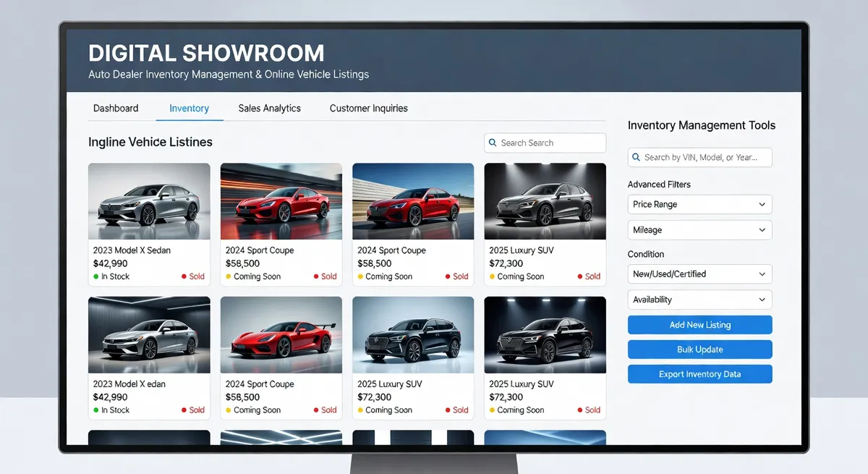Click Export Inventory Data button
Viewport: 868px width, 474px height.
coord(699,374)
